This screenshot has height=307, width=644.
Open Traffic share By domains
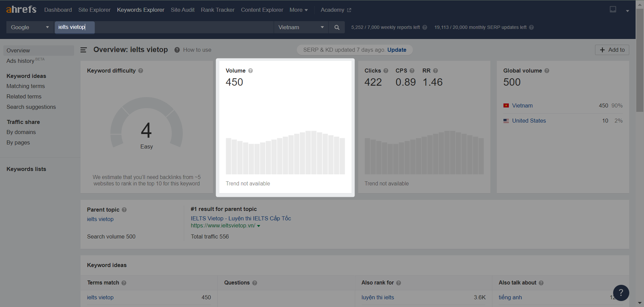[21, 132]
